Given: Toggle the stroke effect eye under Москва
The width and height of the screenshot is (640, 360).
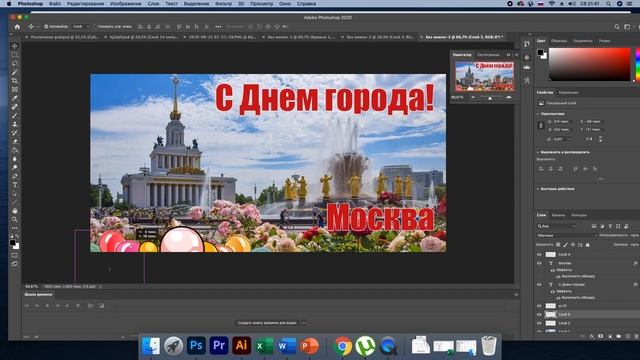Looking at the screenshot, I should [558, 276].
